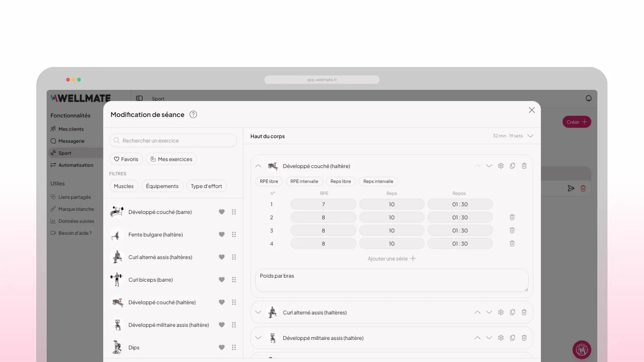The image size is (644, 362).
Task: Duplicate the Développé couché (haltère) exercise
Action: point(512,166)
